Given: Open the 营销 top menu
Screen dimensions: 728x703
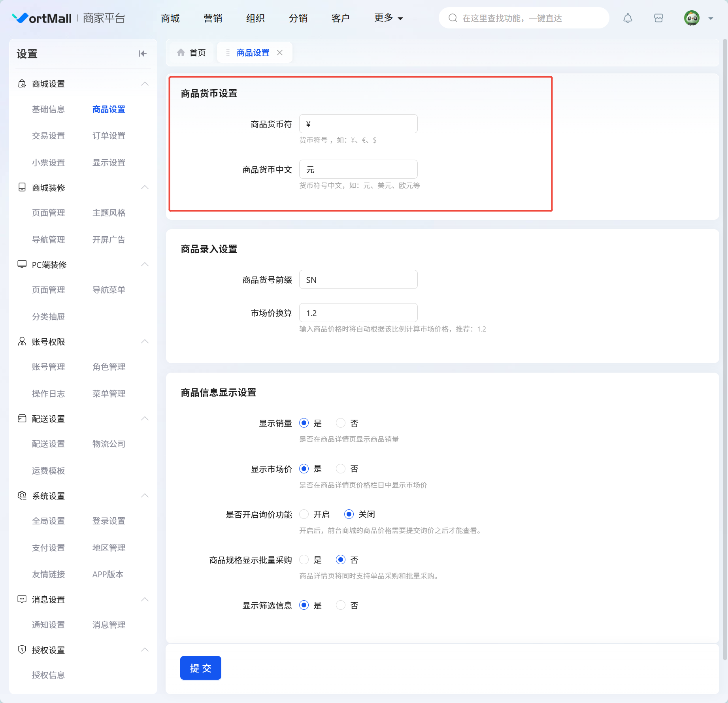Looking at the screenshot, I should (213, 18).
